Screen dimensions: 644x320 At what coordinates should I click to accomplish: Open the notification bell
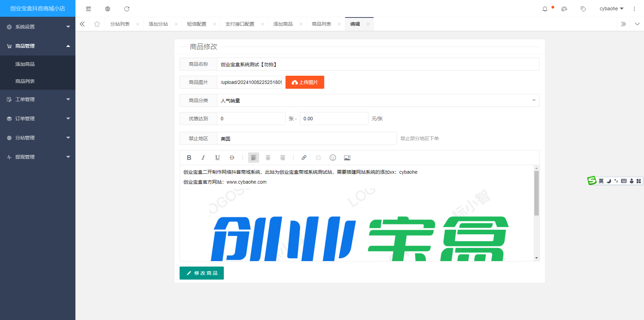(x=545, y=9)
